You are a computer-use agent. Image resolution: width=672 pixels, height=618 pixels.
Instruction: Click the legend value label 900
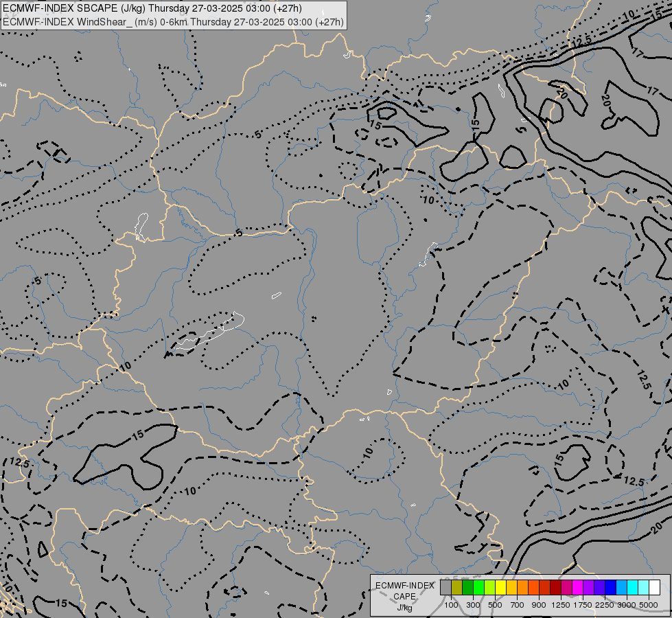click(x=539, y=605)
